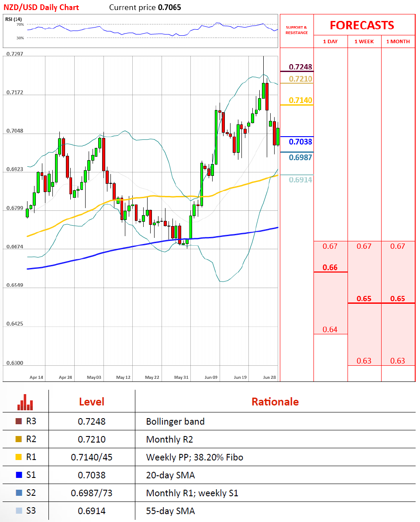Click the 0.6914 support level label
Image resolution: width=420 pixels, height=522 pixels.
[300, 180]
